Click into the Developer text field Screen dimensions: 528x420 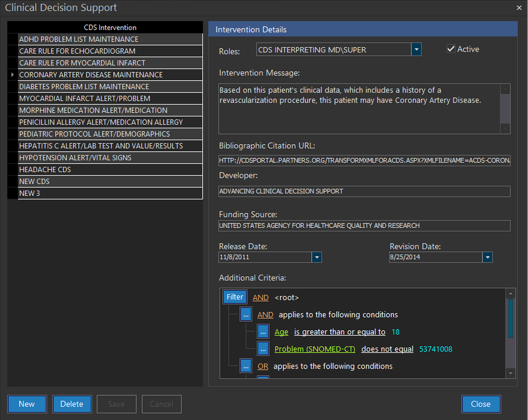pos(364,191)
